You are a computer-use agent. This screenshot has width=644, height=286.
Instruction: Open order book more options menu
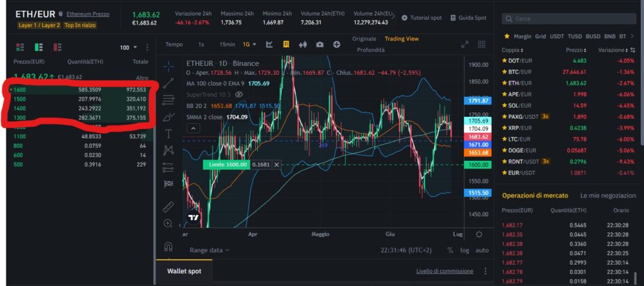(147, 48)
